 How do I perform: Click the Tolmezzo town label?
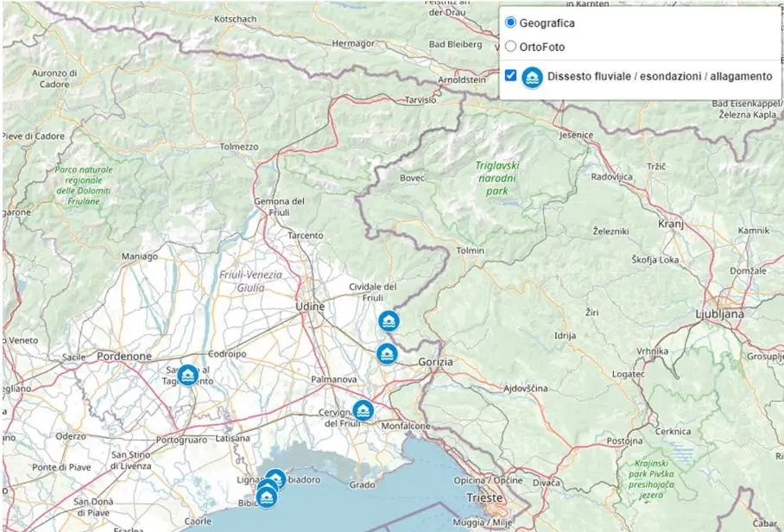(x=238, y=147)
